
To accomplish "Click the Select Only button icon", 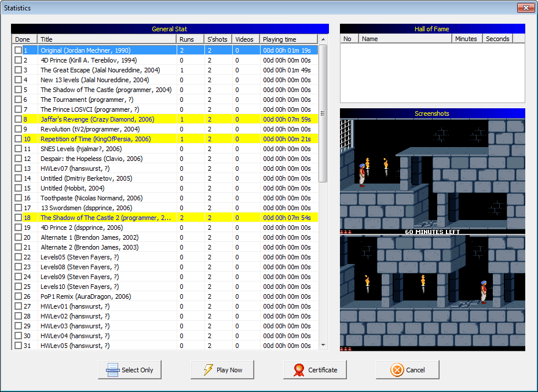I will pos(113,370).
